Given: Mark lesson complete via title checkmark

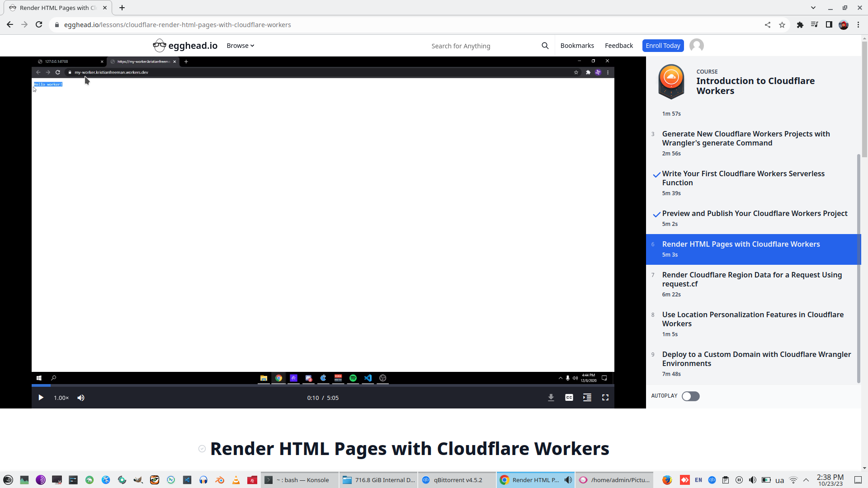Looking at the screenshot, I should (202, 449).
